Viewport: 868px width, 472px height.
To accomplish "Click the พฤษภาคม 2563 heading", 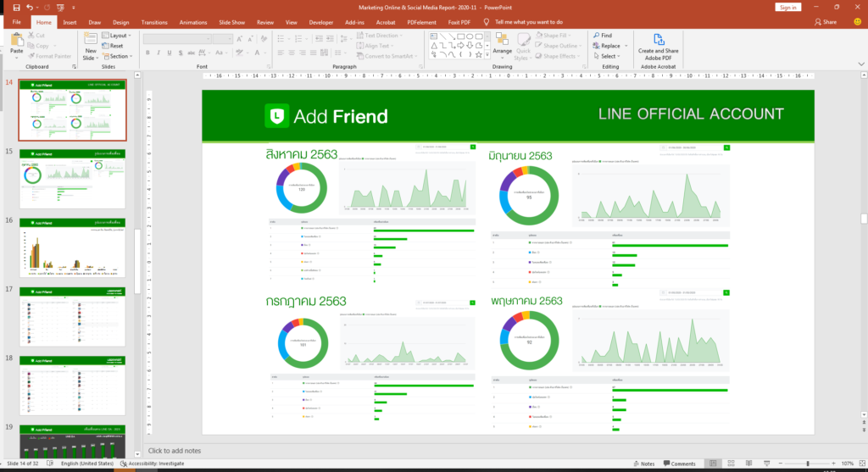I will click(x=526, y=301).
